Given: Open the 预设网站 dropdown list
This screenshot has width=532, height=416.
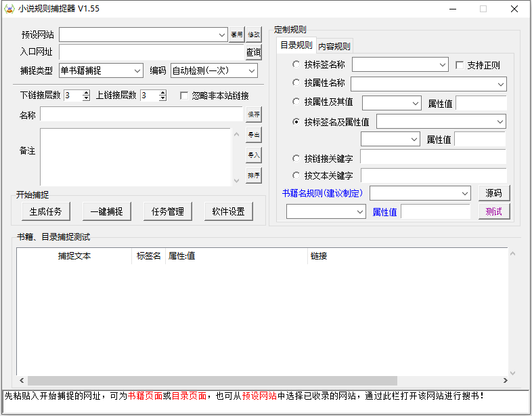Looking at the screenshot, I should pos(223,35).
